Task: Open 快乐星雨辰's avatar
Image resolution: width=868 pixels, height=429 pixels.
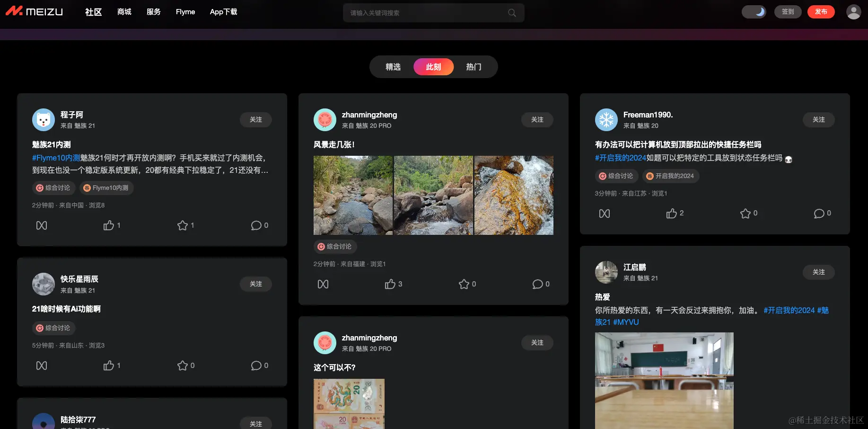Action: point(44,284)
